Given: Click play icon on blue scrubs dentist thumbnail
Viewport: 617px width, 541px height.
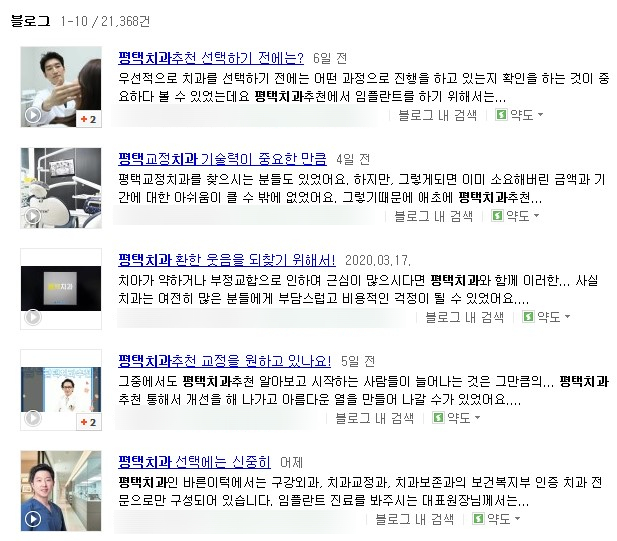Looking at the screenshot, I should tap(33, 519).
